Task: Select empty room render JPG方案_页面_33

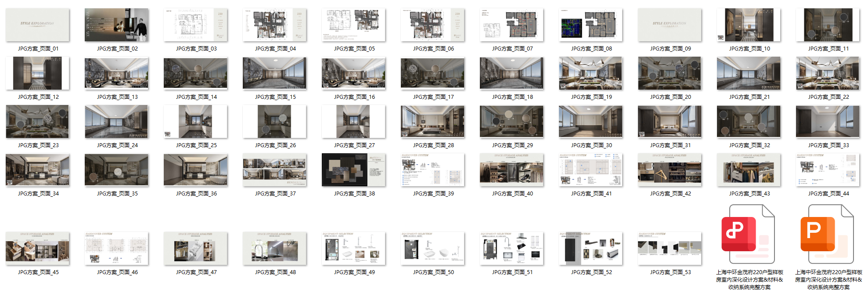Action: tap(828, 122)
